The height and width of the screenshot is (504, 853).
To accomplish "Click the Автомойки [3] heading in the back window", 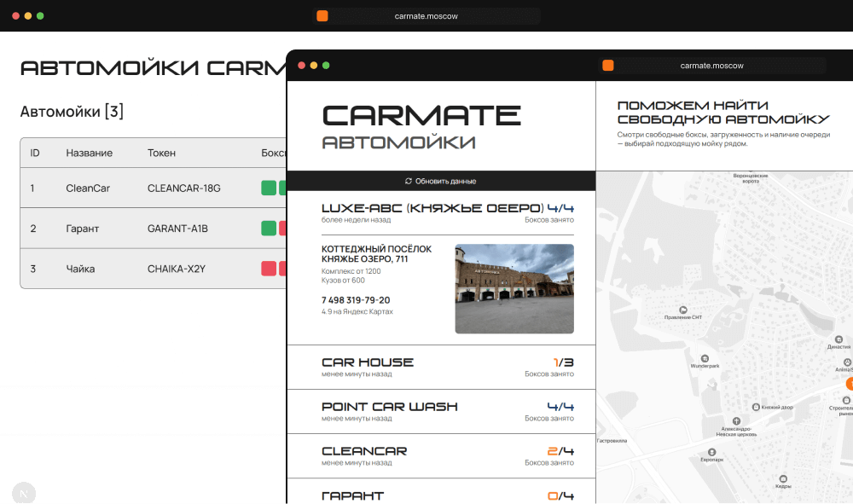I will click(72, 112).
